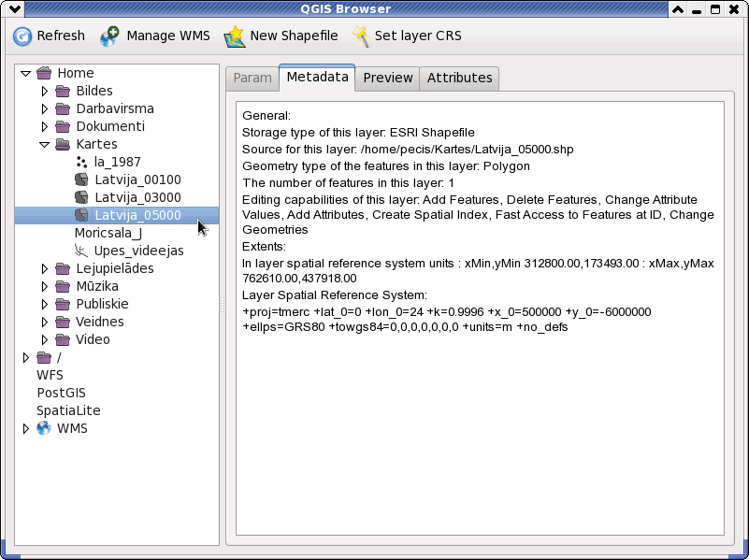Viewport: 749px width, 560px height.
Task: Click the Video folder icon
Action: (x=63, y=339)
